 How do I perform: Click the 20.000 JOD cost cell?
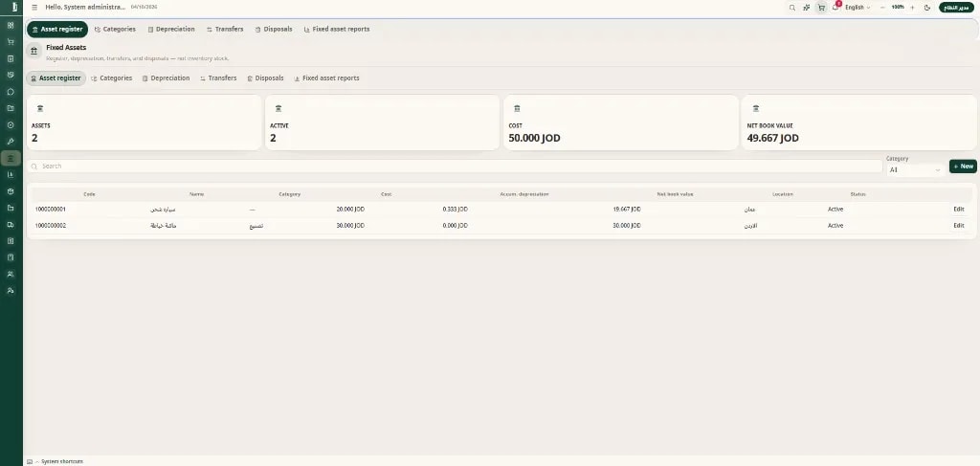pyautogui.click(x=350, y=210)
